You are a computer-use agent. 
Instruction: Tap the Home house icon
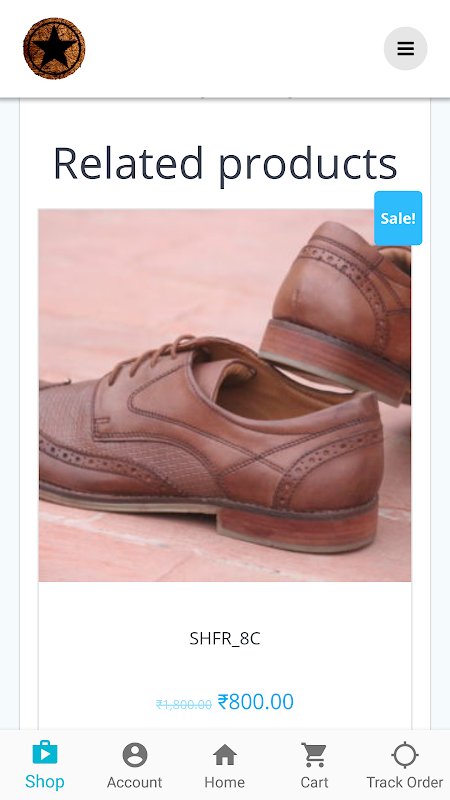pyautogui.click(x=224, y=755)
